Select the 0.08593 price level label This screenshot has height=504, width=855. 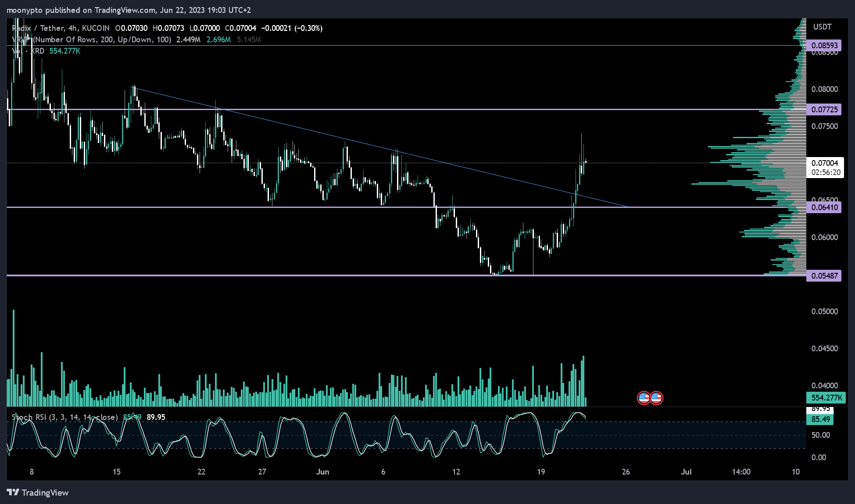pyautogui.click(x=824, y=45)
